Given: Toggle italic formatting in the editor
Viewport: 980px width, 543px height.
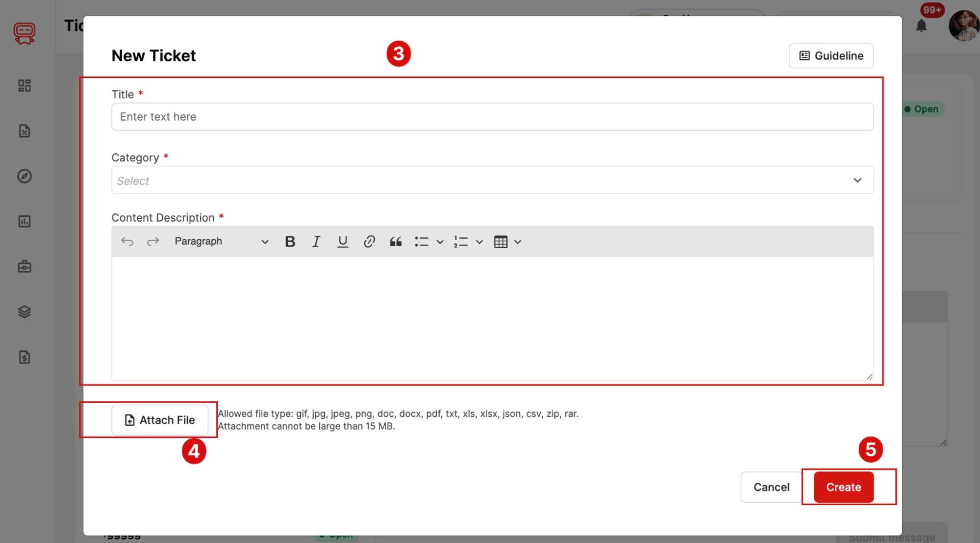Looking at the screenshot, I should [316, 241].
